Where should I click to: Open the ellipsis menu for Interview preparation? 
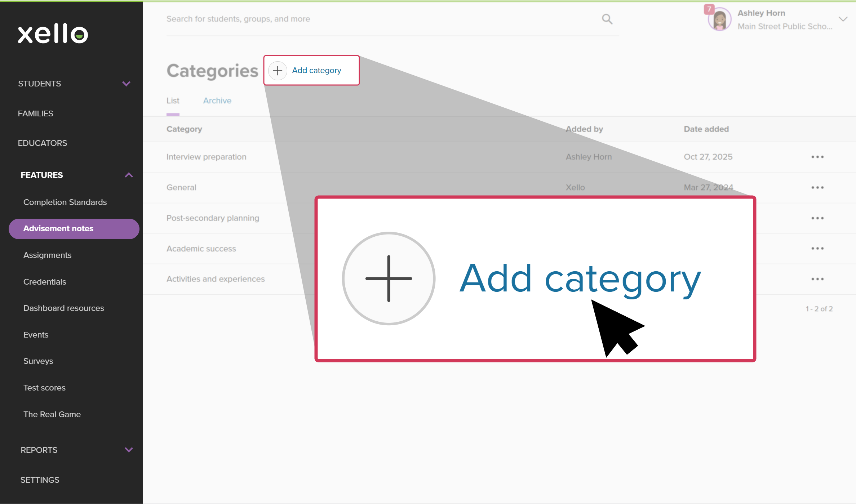817,157
